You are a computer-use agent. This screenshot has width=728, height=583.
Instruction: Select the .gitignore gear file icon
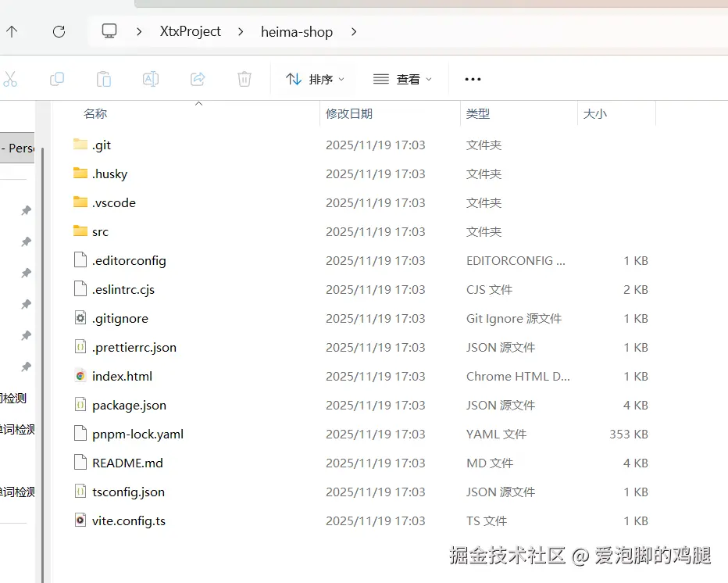[x=80, y=318]
